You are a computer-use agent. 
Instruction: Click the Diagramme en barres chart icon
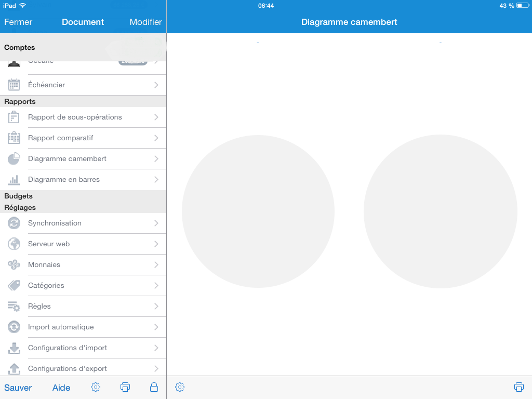click(x=14, y=180)
